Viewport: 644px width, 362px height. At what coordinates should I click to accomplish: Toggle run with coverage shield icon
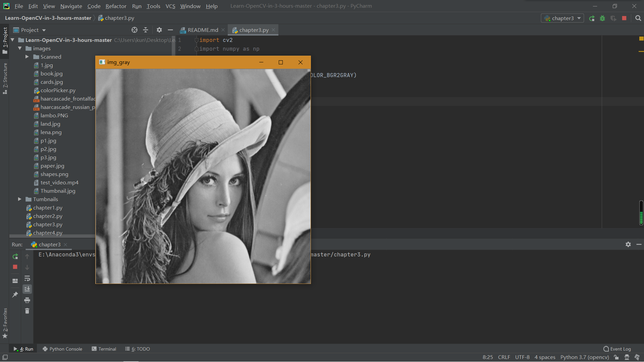coord(614,18)
